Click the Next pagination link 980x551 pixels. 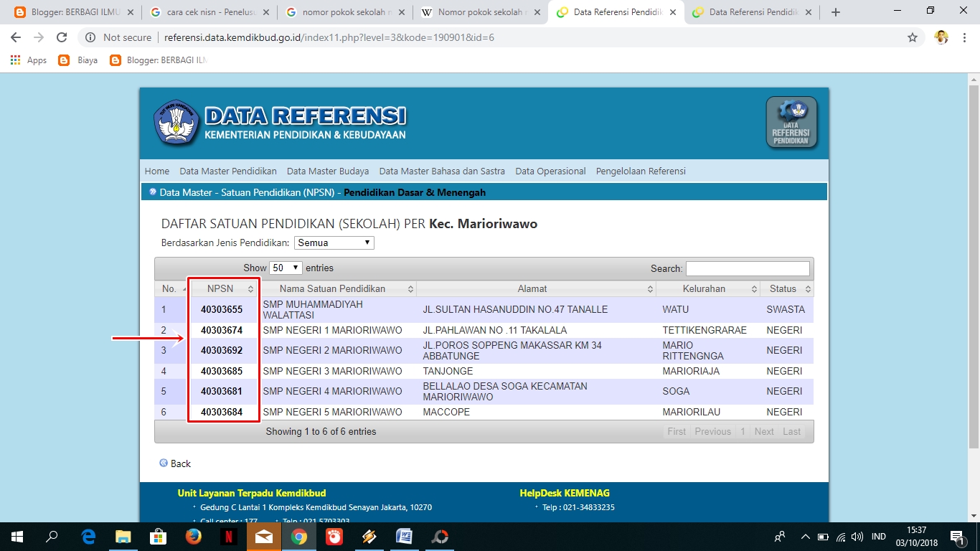pyautogui.click(x=763, y=431)
